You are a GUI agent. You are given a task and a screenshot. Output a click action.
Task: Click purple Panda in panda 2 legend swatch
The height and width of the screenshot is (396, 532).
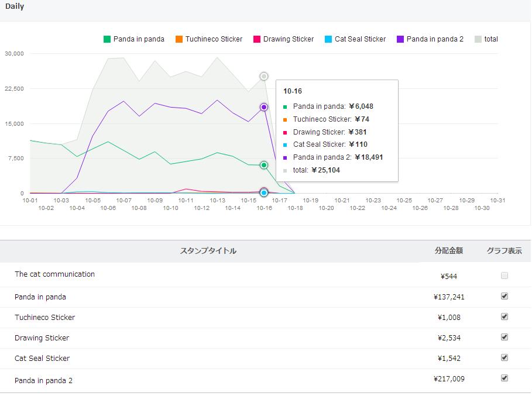pos(400,39)
